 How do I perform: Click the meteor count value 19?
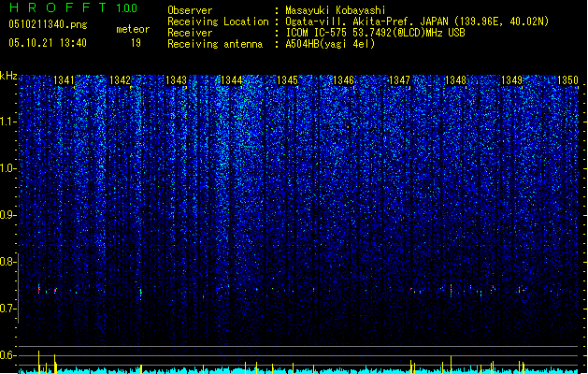click(x=136, y=43)
